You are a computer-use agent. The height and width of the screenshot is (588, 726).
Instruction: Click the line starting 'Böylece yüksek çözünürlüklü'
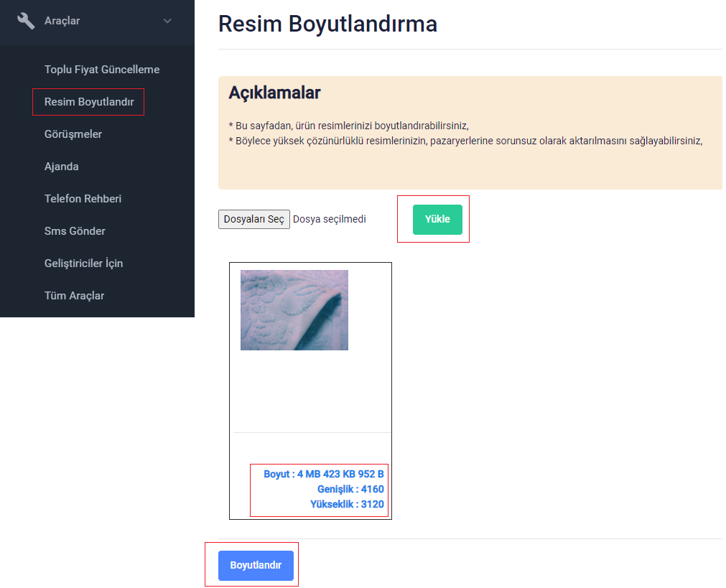[x=466, y=141]
